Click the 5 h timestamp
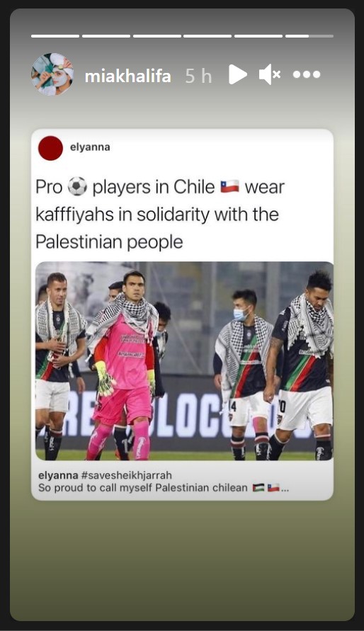This screenshot has width=364, height=631. pos(199,76)
